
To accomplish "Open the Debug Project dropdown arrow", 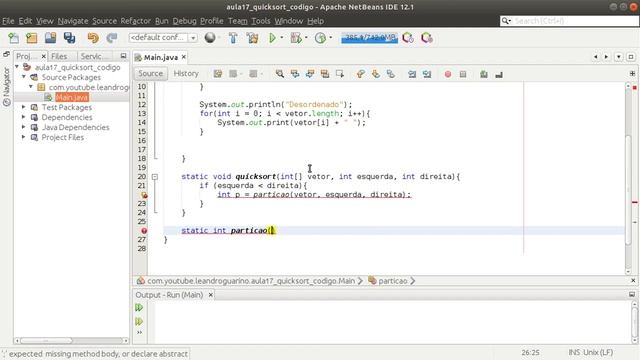I will tap(306, 38).
